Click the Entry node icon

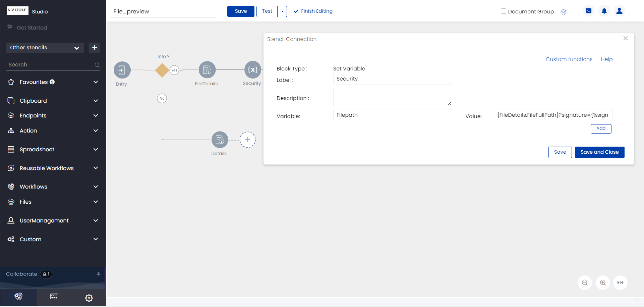122,70
